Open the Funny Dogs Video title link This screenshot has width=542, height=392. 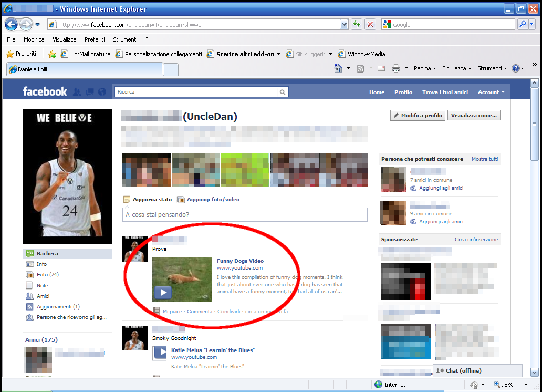coord(240,261)
